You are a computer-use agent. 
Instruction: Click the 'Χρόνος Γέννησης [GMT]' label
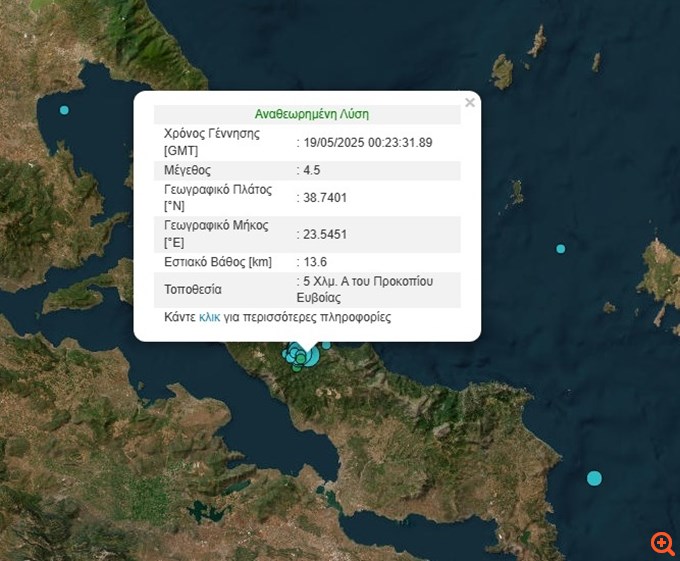(211, 142)
